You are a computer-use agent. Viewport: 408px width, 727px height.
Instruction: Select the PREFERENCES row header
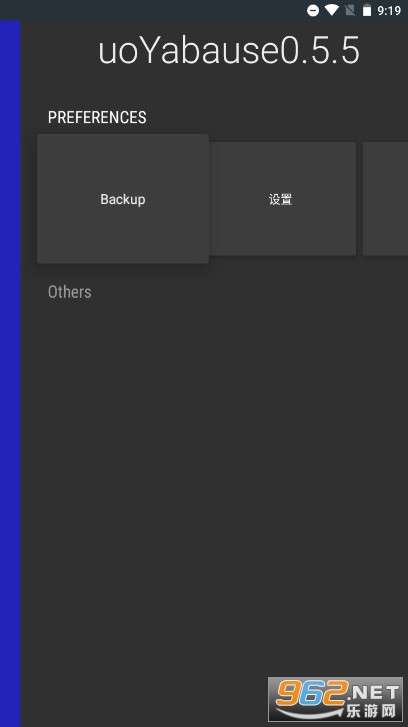click(97, 117)
